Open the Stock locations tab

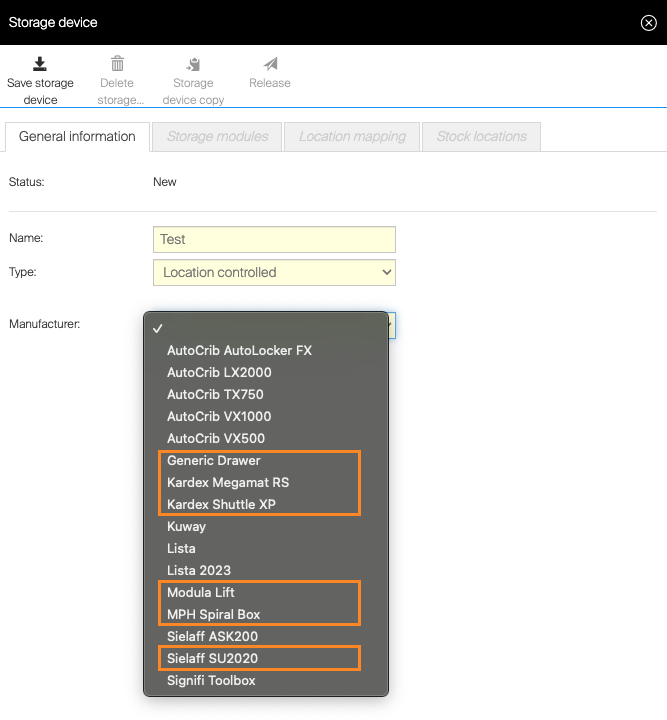coord(481,137)
